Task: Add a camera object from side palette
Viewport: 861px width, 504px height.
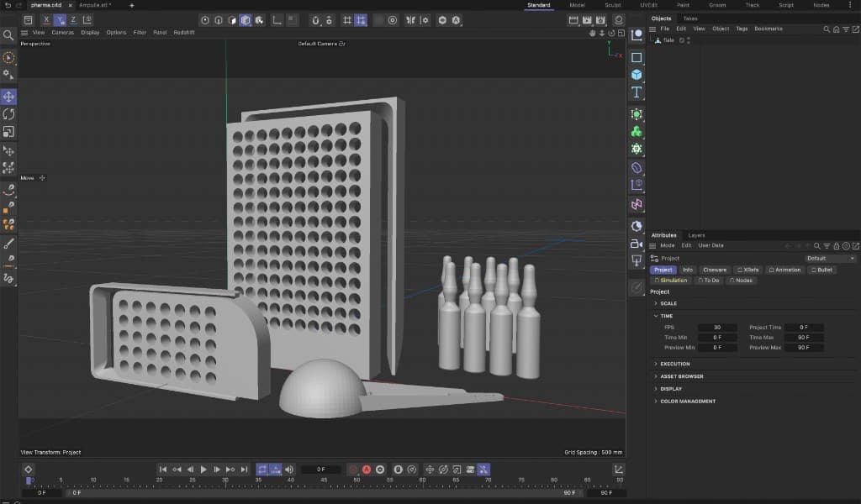Action: pos(637,244)
